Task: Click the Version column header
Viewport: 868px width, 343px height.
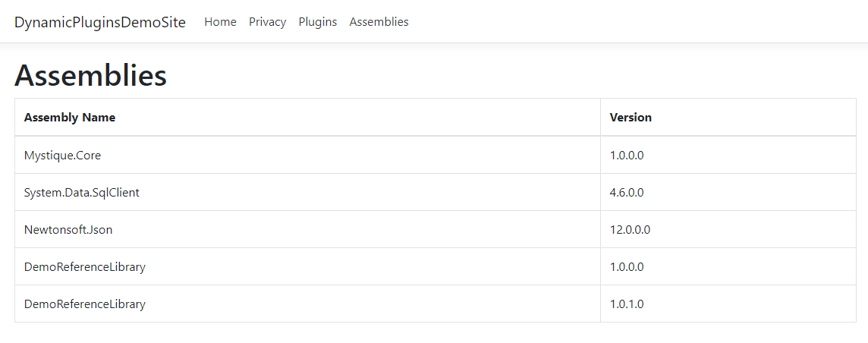Action: point(631,118)
